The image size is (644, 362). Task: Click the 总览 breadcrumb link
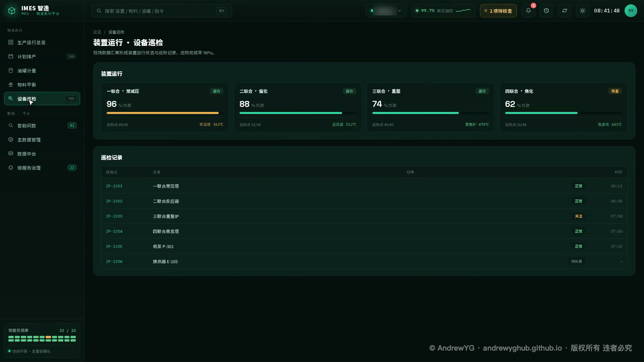pos(97,32)
